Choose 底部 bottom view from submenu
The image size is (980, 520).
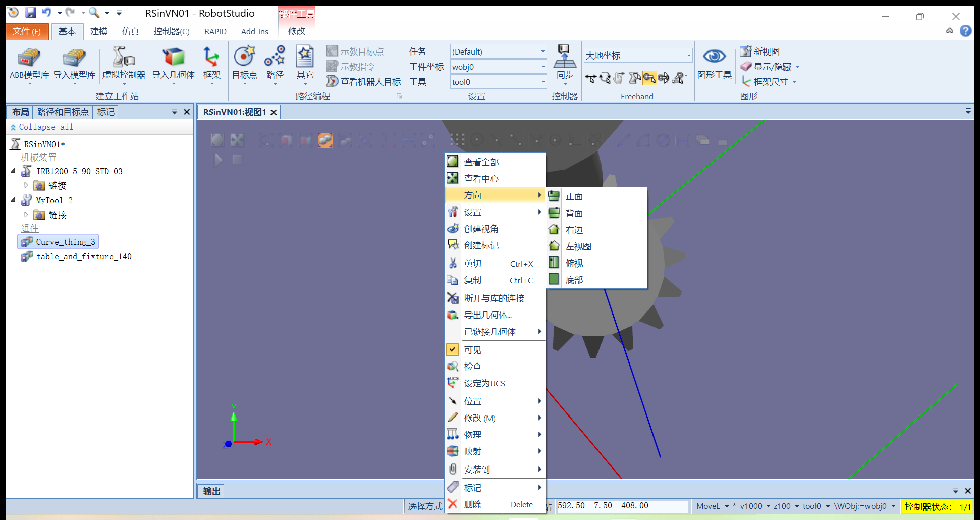coord(597,280)
